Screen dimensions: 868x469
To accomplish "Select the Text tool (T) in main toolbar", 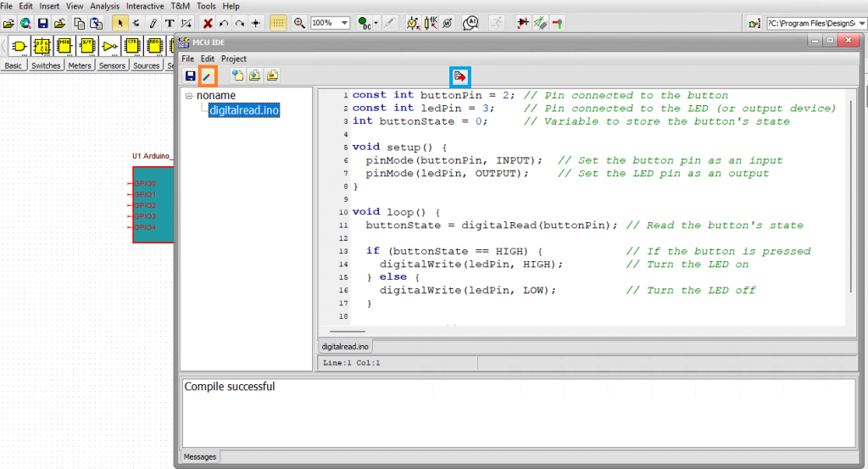I will [x=170, y=23].
